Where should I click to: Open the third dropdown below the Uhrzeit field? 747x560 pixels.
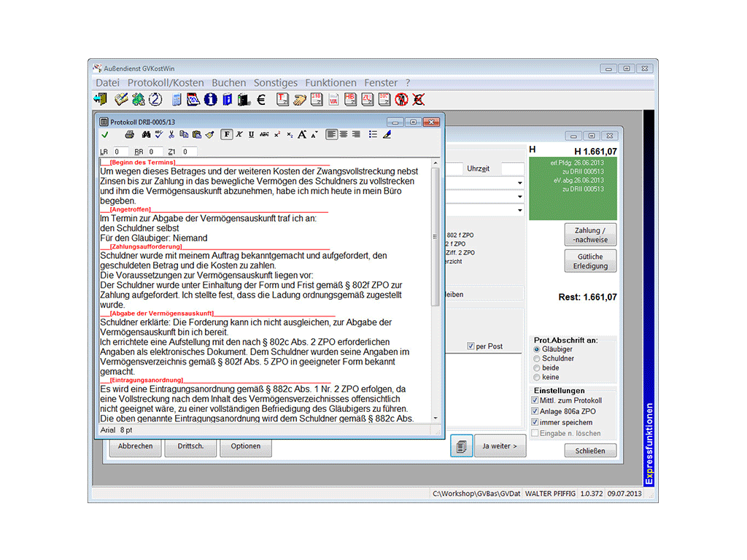pyautogui.click(x=519, y=211)
